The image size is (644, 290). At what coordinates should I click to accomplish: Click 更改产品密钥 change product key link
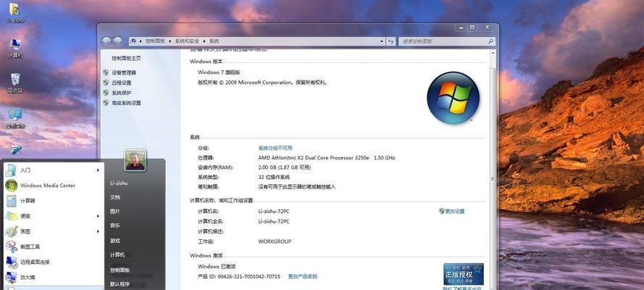coord(303,276)
